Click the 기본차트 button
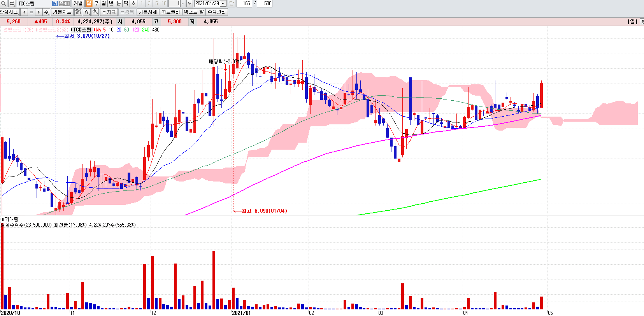Viewport: 644px width, 316px height. coord(62,12)
